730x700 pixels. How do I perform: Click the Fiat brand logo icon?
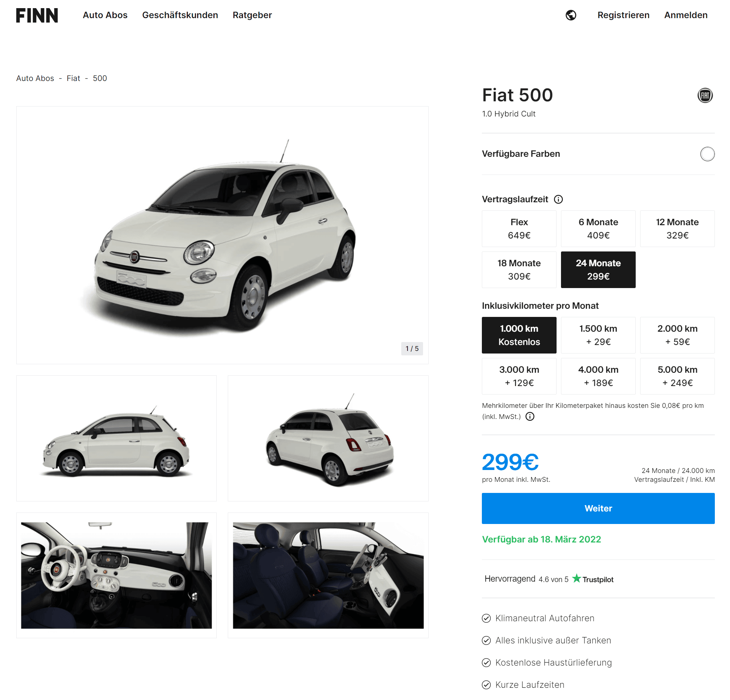(x=705, y=95)
